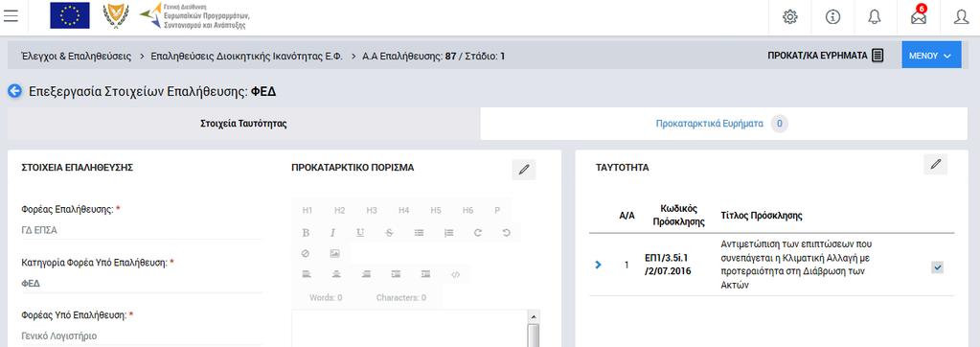Align text center in editor
The image size is (980, 347).
pyautogui.click(x=336, y=274)
